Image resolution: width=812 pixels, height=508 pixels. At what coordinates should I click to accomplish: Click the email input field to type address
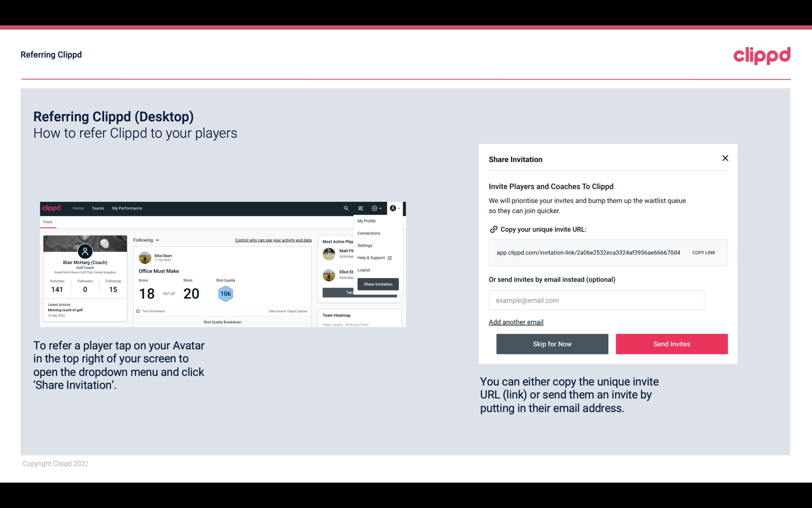click(596, 300)
